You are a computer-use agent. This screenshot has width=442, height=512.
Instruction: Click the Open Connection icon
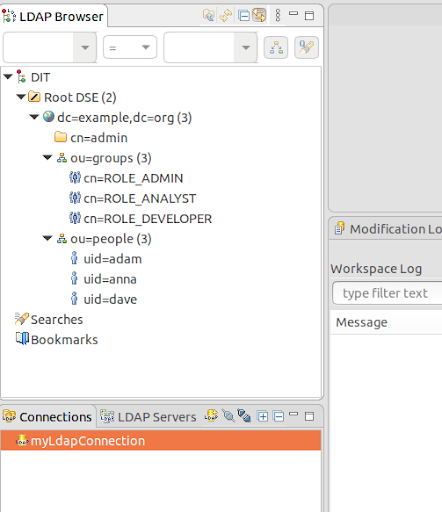coord(228,416)
